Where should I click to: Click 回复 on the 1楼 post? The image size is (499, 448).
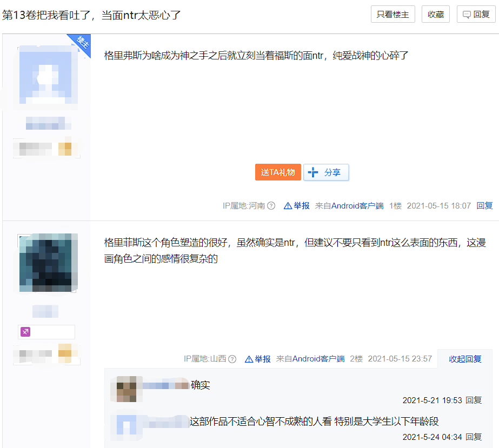pyautogui.click(x=484, y=206)
